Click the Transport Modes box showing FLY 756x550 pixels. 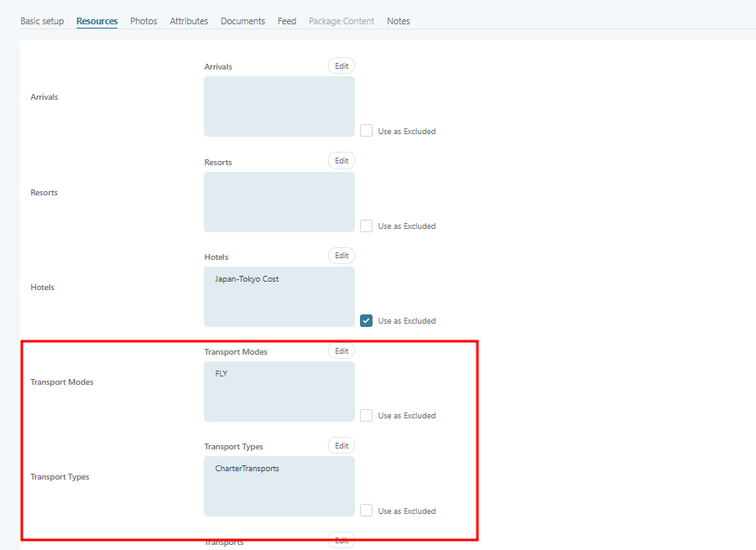(279, 392)
